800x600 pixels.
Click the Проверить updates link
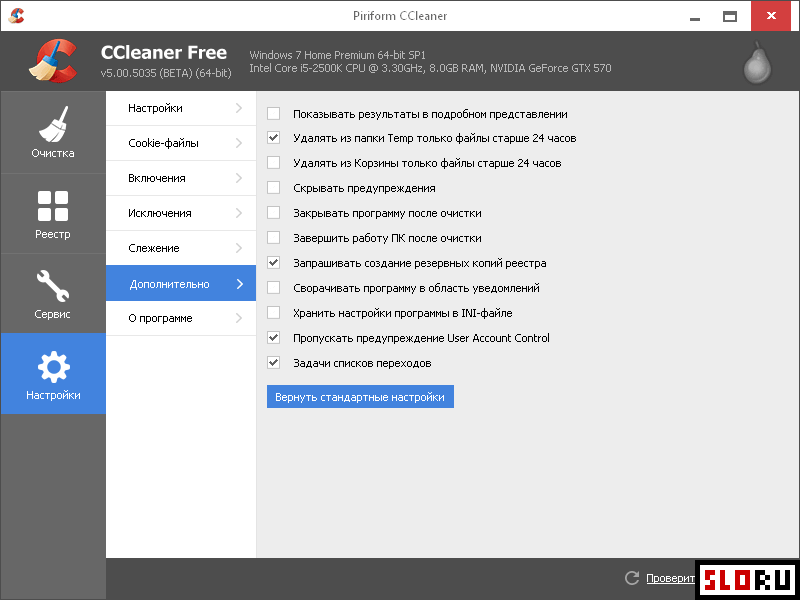670,578
